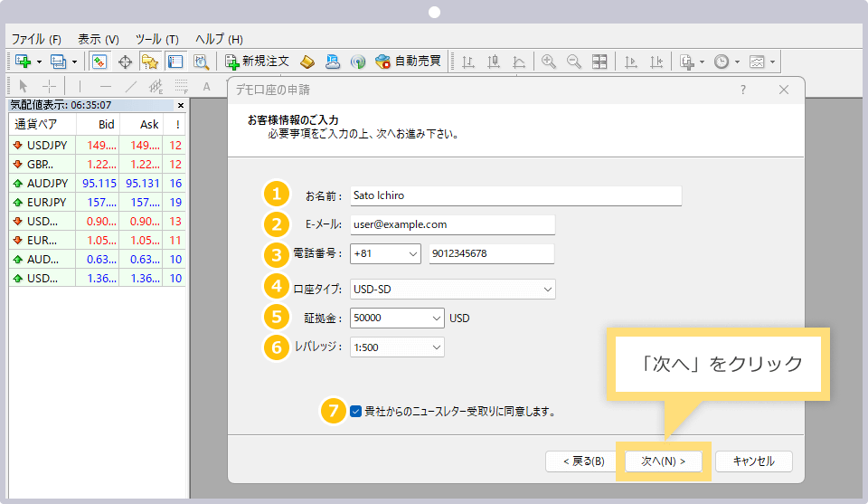Click the zoom in magnifier icon
The width and height of the screenshot is (868, 504).
(x=549, y=62)
